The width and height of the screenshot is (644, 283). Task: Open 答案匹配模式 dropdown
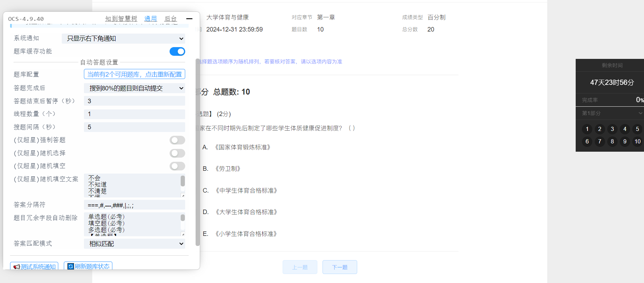tap(135, 244)
